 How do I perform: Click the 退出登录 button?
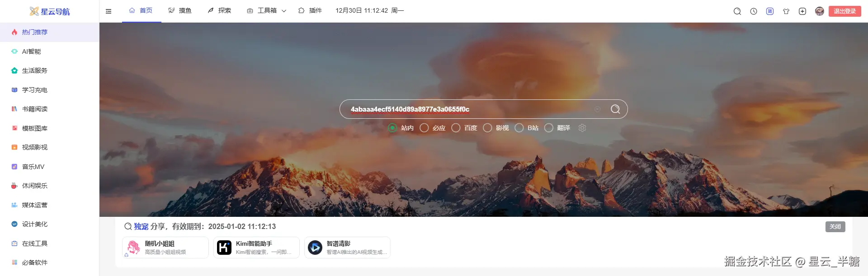coord(845,11)
